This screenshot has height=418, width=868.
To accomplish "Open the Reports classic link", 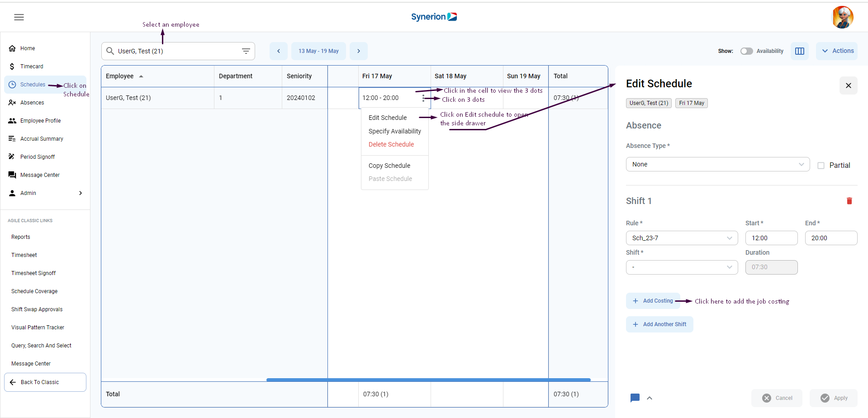I will point(21,237).
